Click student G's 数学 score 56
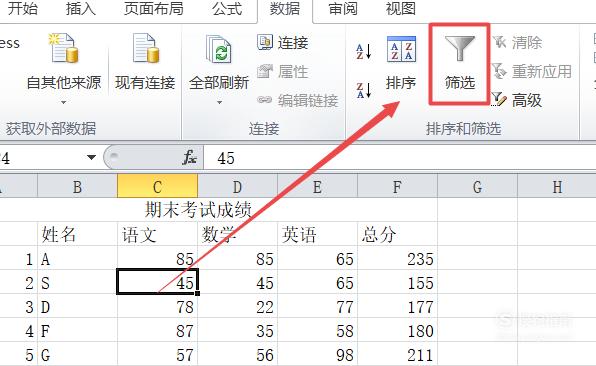 (238, 354)
